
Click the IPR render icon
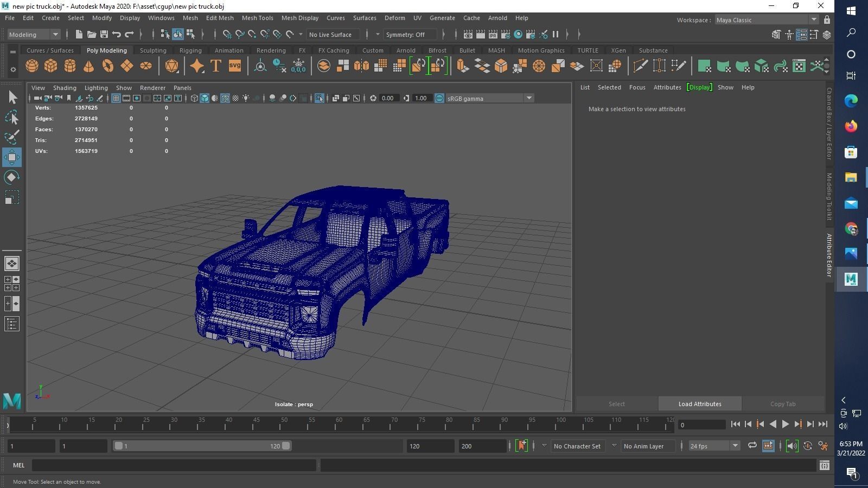coord(493,35)
